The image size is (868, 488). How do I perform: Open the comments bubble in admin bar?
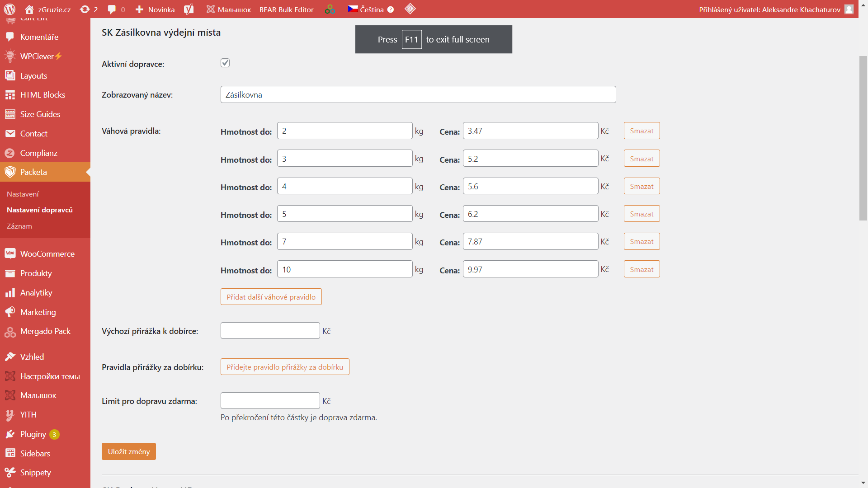(x=112, y=9)
